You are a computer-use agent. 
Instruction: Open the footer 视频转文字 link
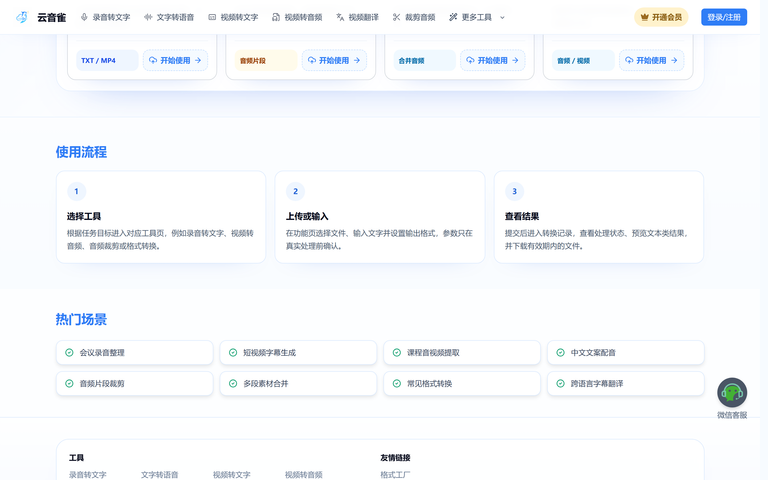pos(232,475)
